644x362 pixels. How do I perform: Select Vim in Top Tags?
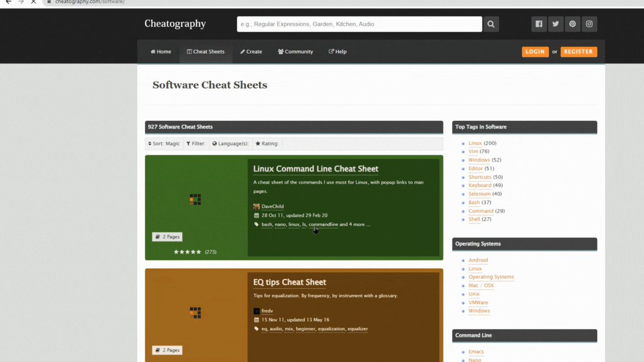(x=473, y=152)
